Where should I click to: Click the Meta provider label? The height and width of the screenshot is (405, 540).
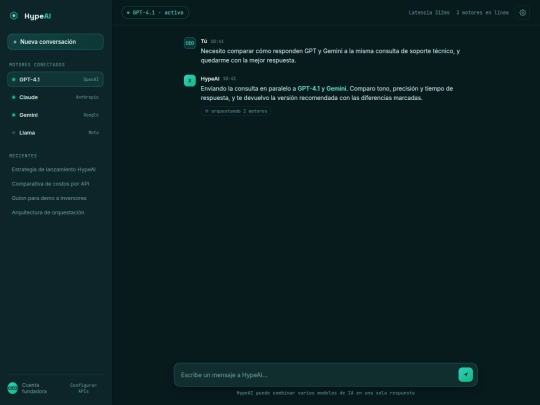pos(94,133)
